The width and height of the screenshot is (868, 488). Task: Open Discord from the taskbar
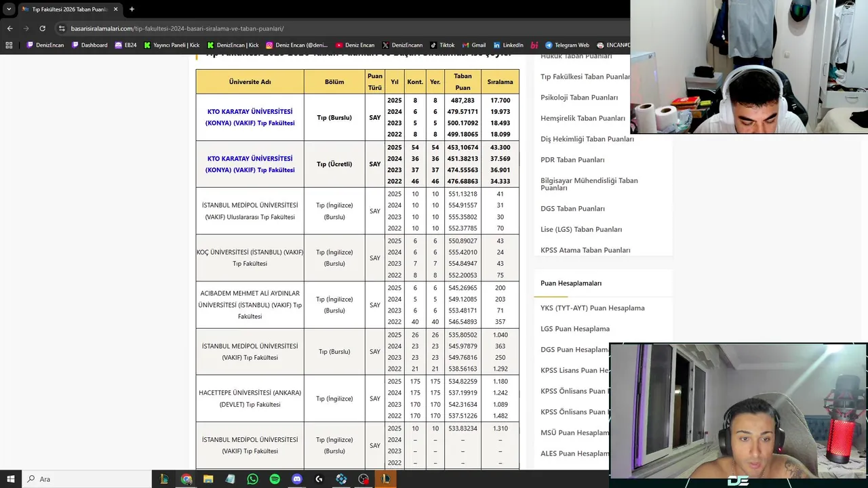click(297, 479)
